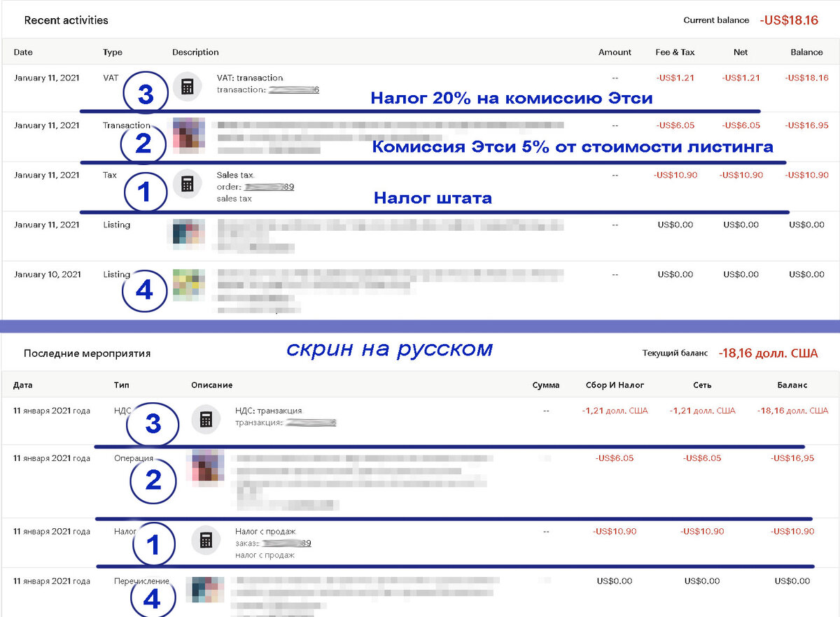Click the Description column header

(195, 52)
